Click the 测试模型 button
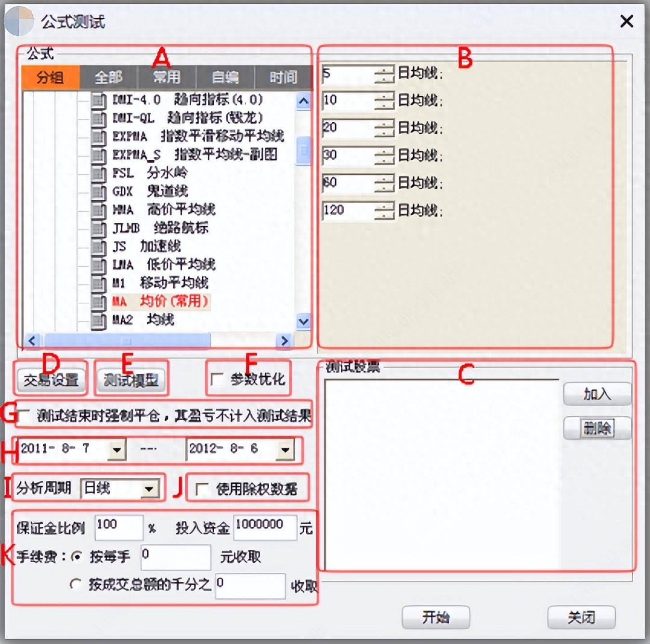 click(131, 380)
